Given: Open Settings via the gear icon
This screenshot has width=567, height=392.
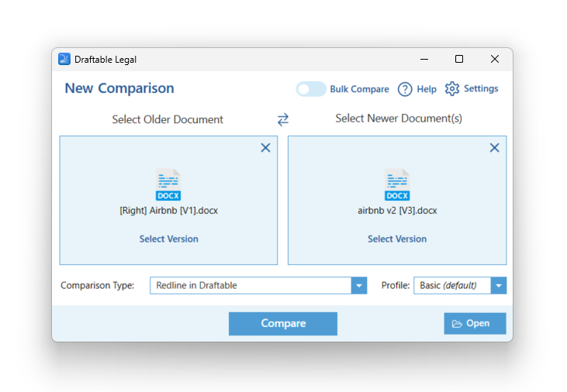Looking at the screenshot, I should click(452, 88).
